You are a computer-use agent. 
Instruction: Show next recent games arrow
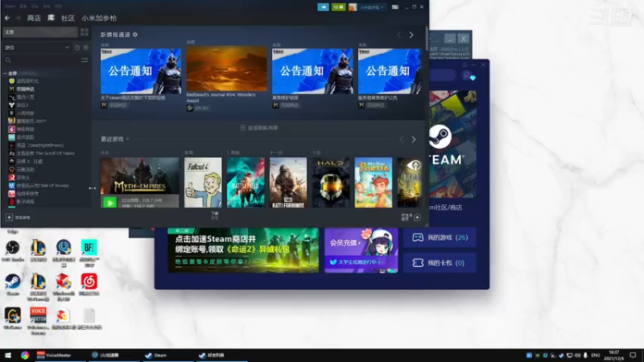414,139
